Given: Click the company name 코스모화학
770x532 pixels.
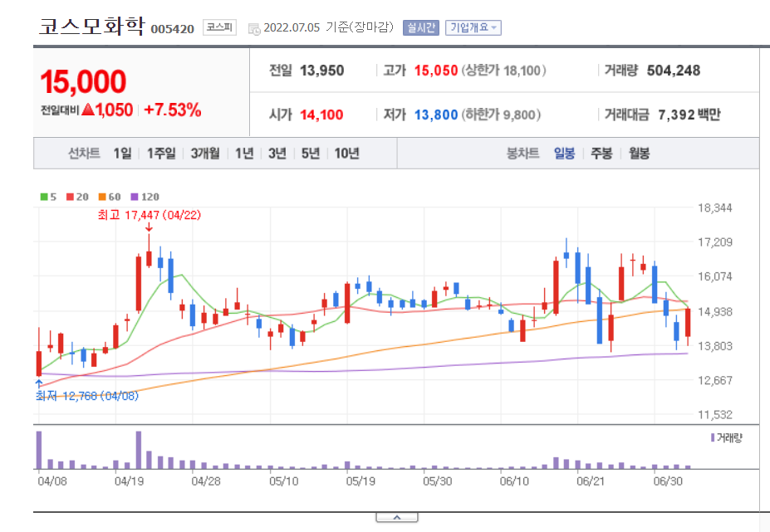Looking at the screenshot, I should pos(92,26).
